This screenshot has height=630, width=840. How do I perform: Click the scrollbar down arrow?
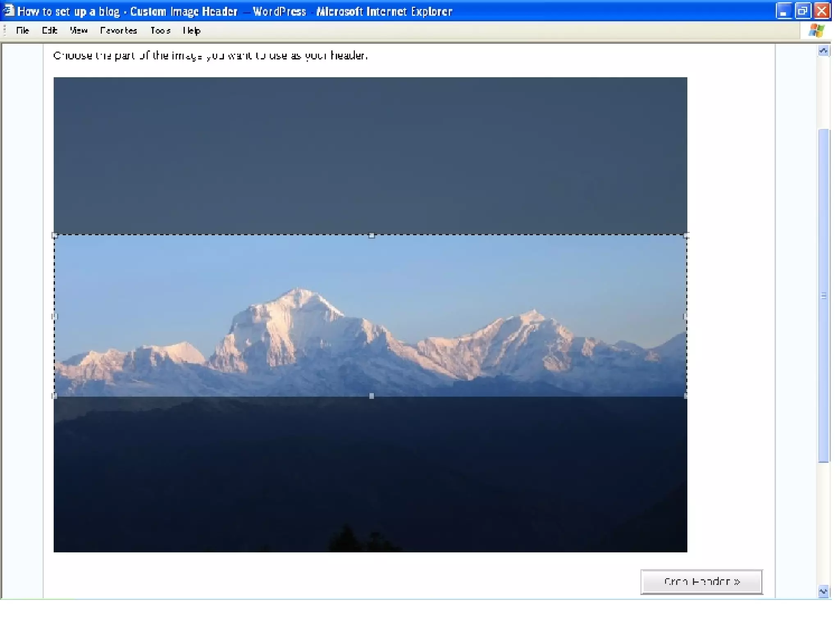point(823,591)
